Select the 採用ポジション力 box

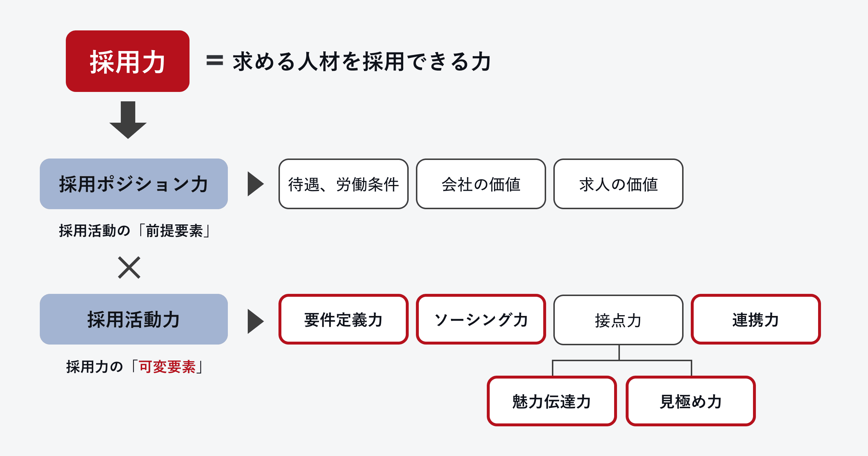[x=133, y=184]
